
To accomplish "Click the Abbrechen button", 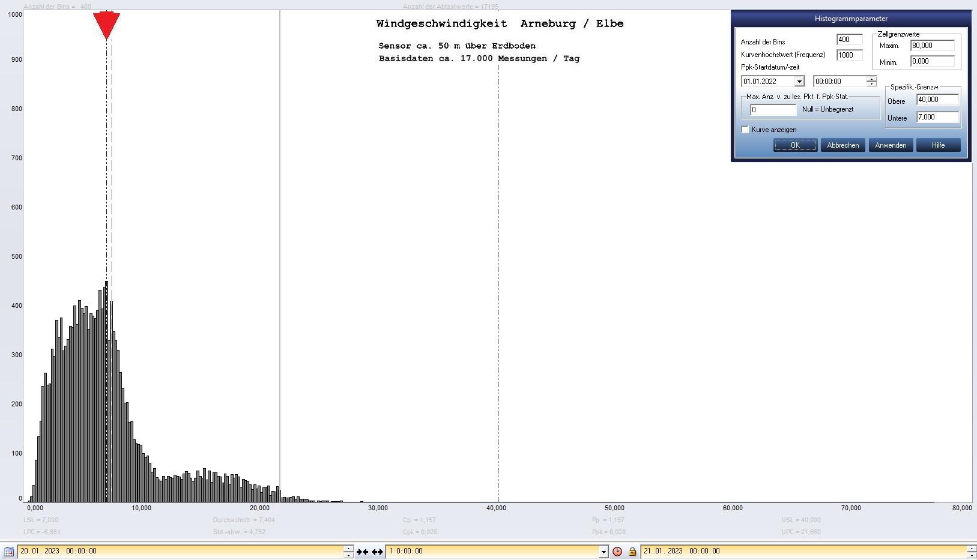I will 842,145.
